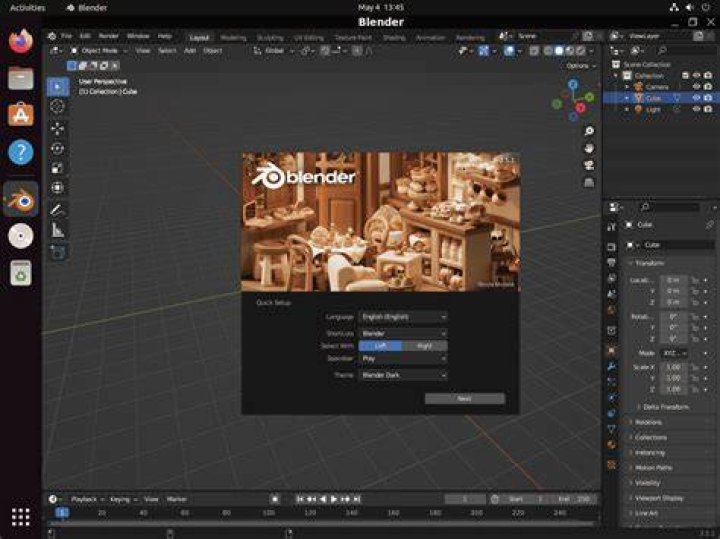Play the animation in timeline
This screenshot has height=539, width=720.
click(334, 499)
